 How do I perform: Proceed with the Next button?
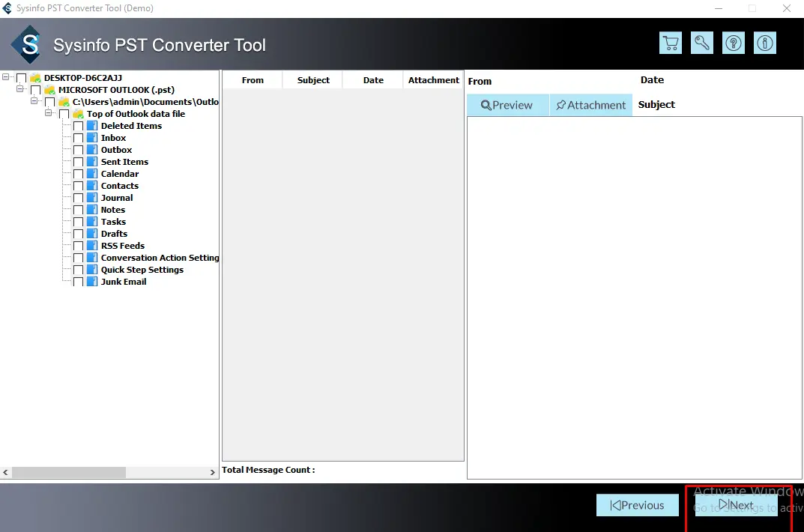736,505
